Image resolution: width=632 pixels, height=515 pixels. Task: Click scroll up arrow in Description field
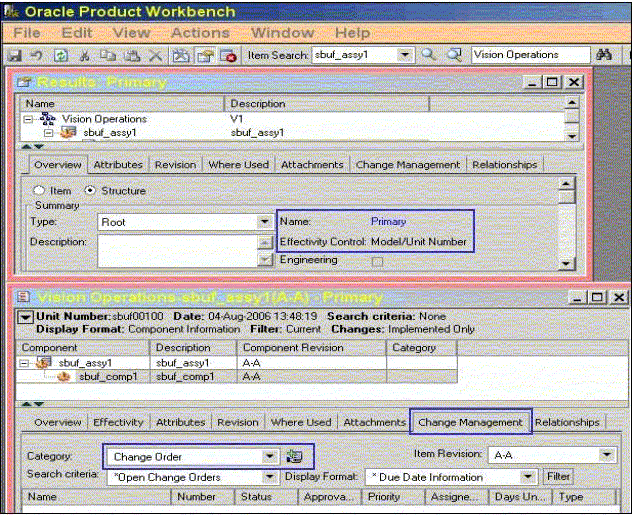tap(264, 242)
